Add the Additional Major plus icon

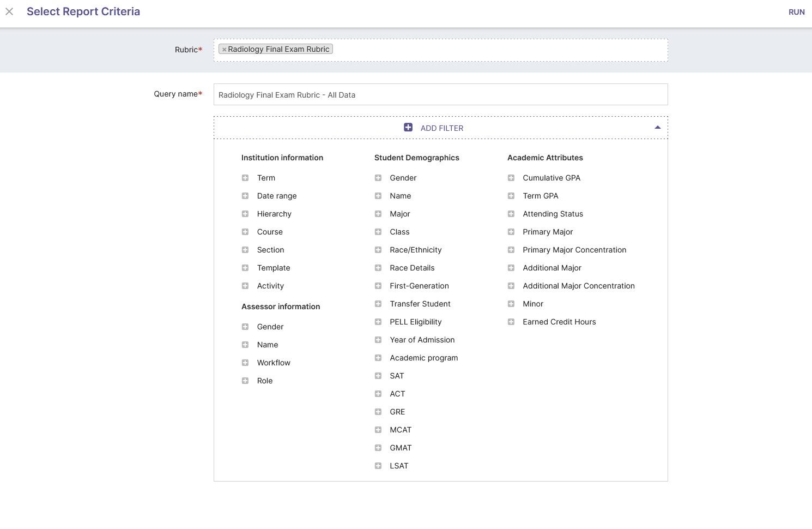pos(511,268)
